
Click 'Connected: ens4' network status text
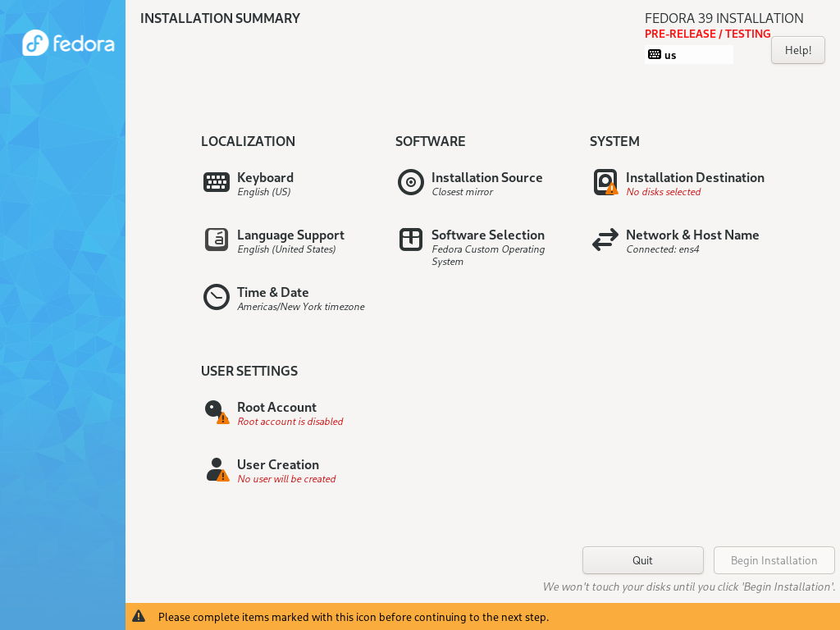tap(663, 249)
